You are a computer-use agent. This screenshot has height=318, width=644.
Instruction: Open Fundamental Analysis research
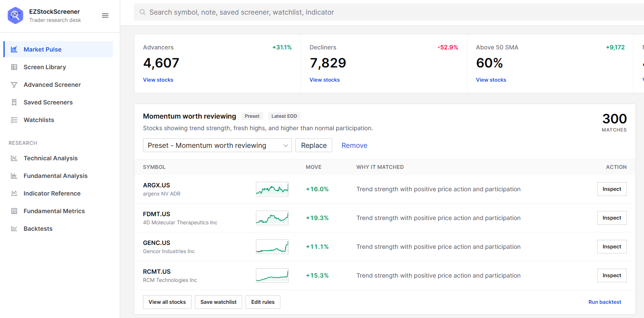coord(58,176)
